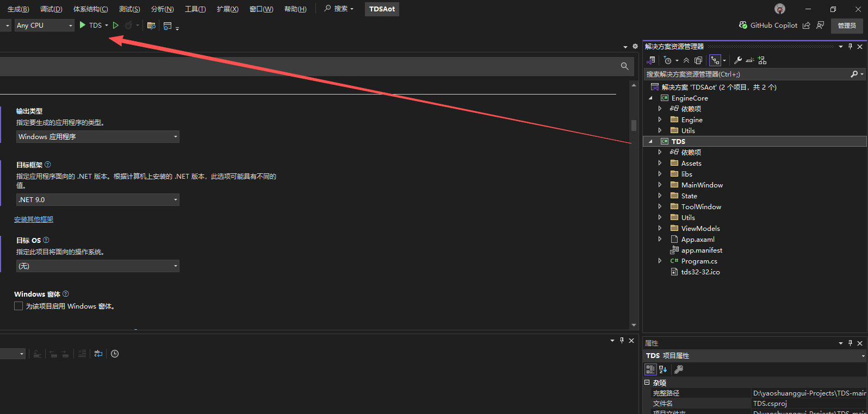Click the TDSAot solution name button
This screenshot has width=868, height=414.
tap(382, 9)
